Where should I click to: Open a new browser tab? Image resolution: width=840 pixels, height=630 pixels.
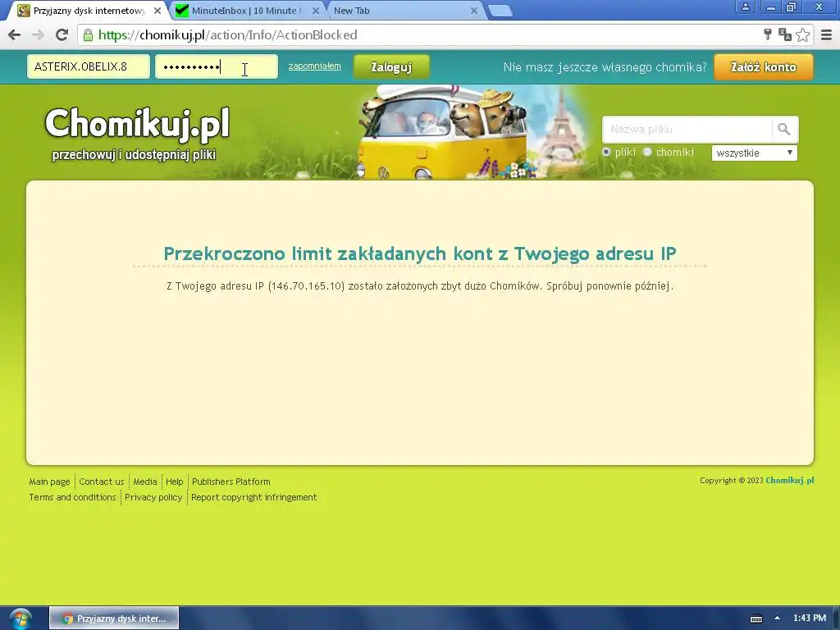click(x=500, y=11)
